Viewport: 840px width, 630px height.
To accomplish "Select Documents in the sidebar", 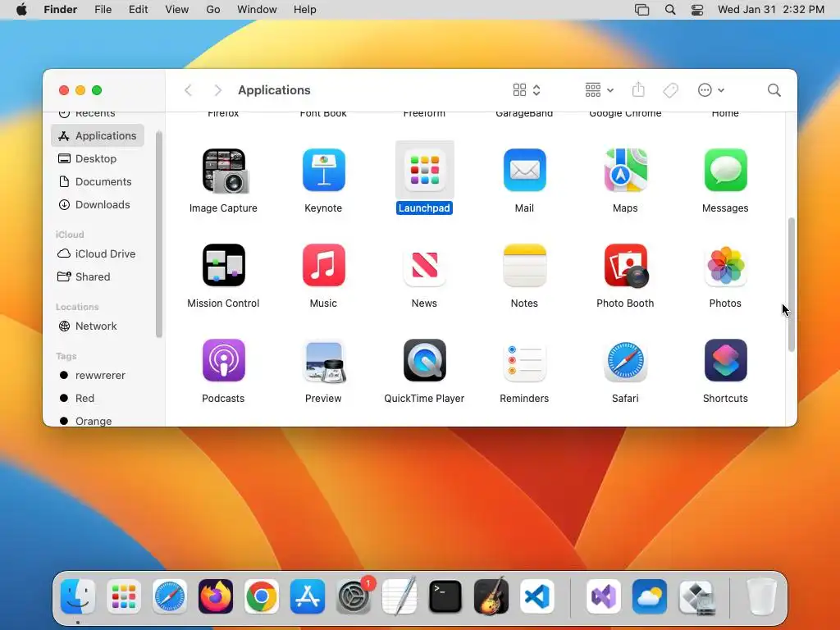I will 98,181.
